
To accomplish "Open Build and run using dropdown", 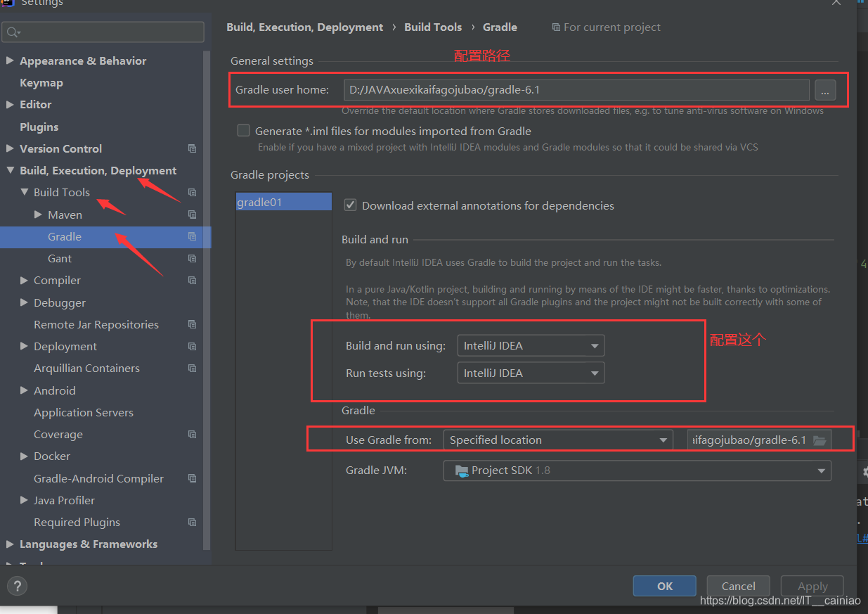I will click(531, 345).
